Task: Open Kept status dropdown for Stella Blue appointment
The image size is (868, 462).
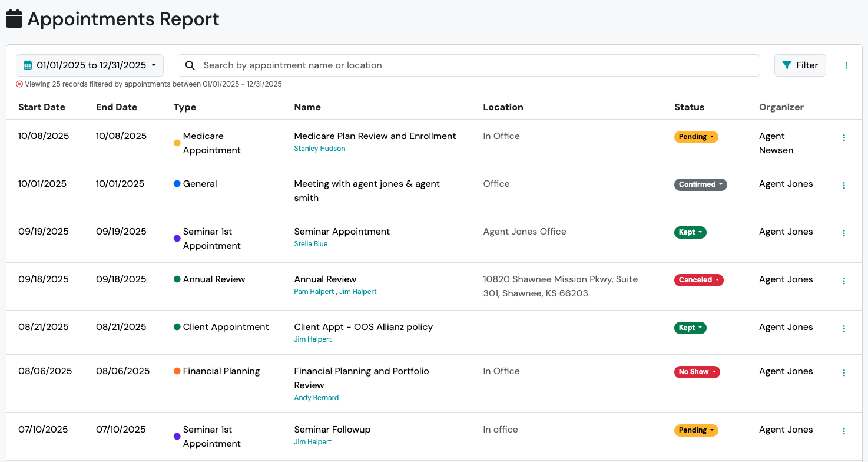Action: click(x=690, y=232)
